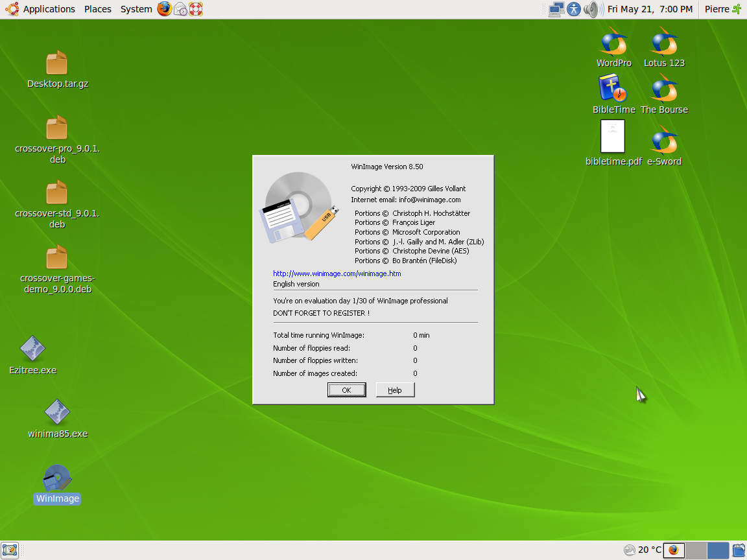Select the Desktop.tar.gz archive icon
This screenshot has width=747, height=560.
click(x=57, y=64)
